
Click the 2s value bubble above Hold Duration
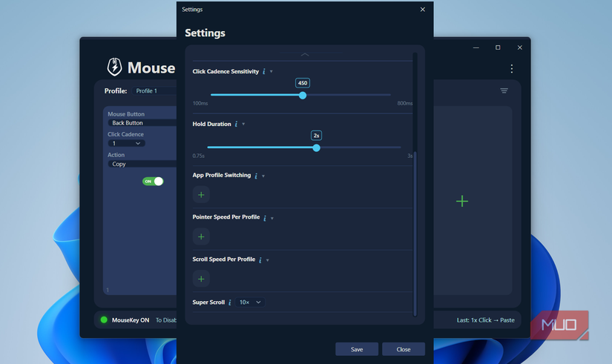tap(316, 136)
